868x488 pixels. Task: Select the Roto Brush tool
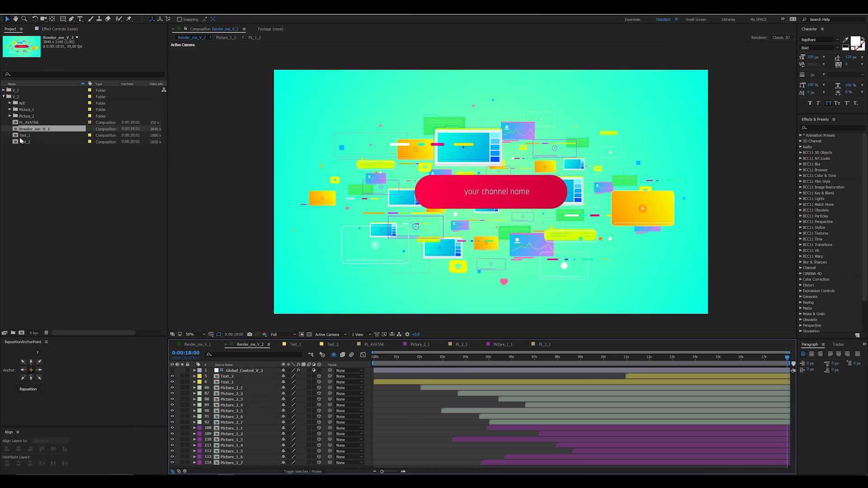[x=118, y=19]
